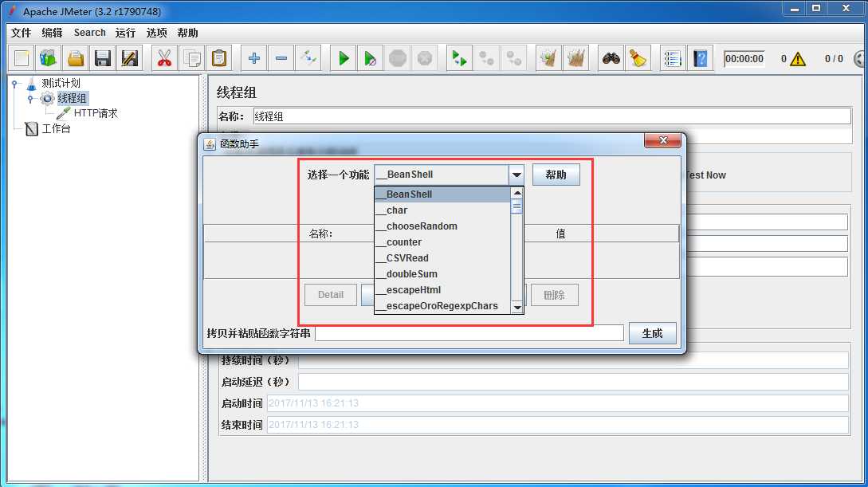Click the 删除 button

(x=554, y=295)
